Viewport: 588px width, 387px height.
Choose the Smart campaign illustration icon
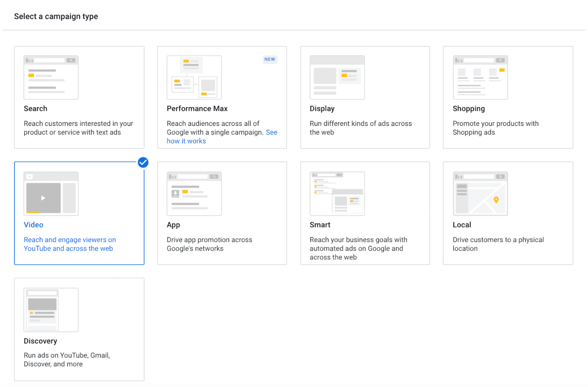coord(337,194)
